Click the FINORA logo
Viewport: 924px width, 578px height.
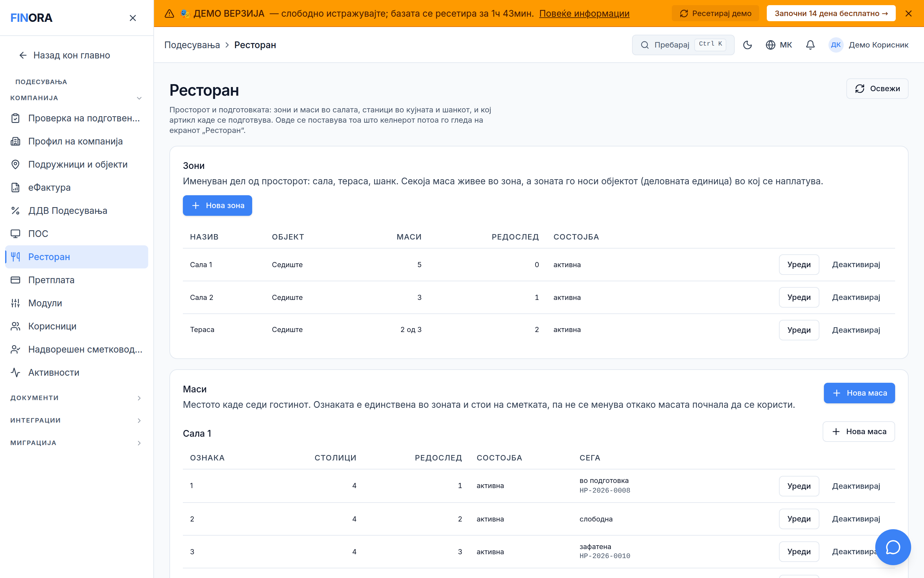pyautogui.click(x=31, y=18)
